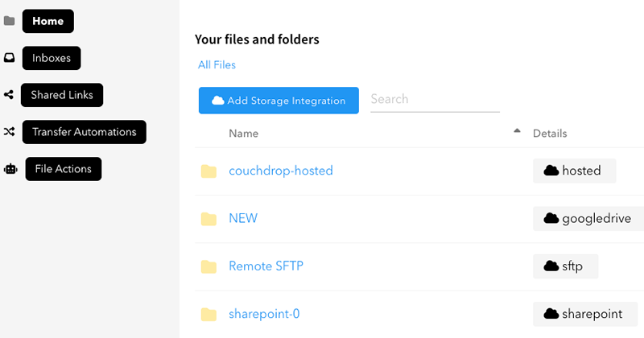This screenshot has height=338, width=644.
Task: Open the Home menu item
Action: tap(48, 22)
